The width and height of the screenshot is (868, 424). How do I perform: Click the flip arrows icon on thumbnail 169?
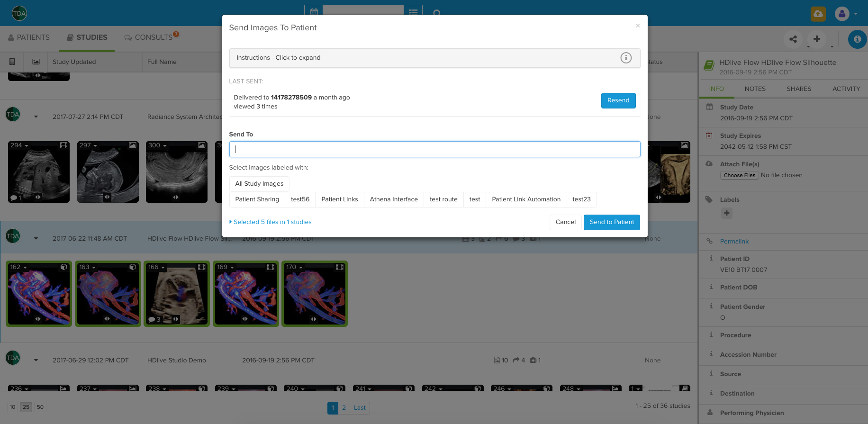[x=245, y=319]
